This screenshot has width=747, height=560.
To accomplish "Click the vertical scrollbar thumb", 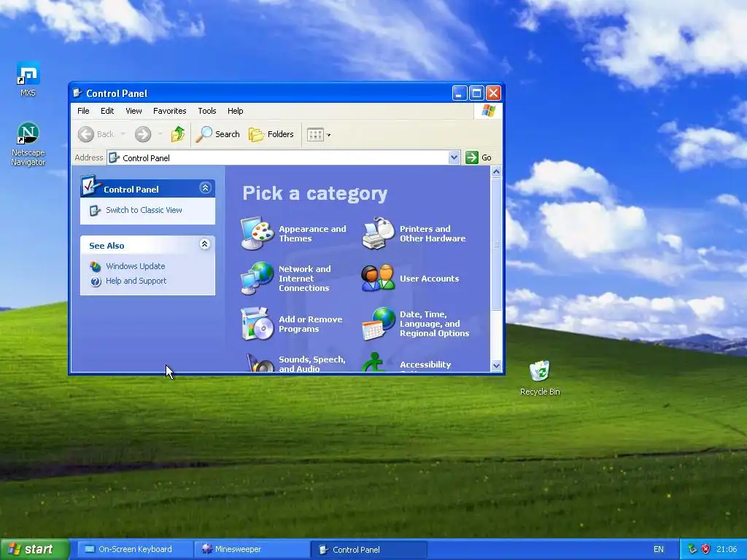I will [496, 244].
